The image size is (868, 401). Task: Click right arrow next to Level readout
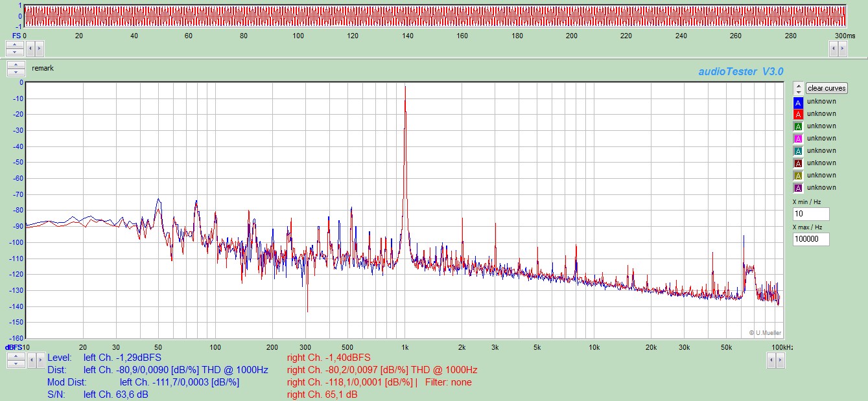39,361
